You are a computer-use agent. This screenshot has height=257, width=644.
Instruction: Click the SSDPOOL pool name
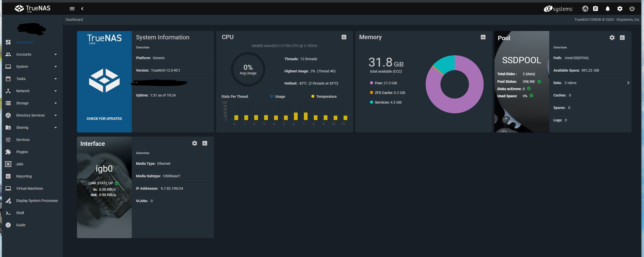[x=522, y=60]
